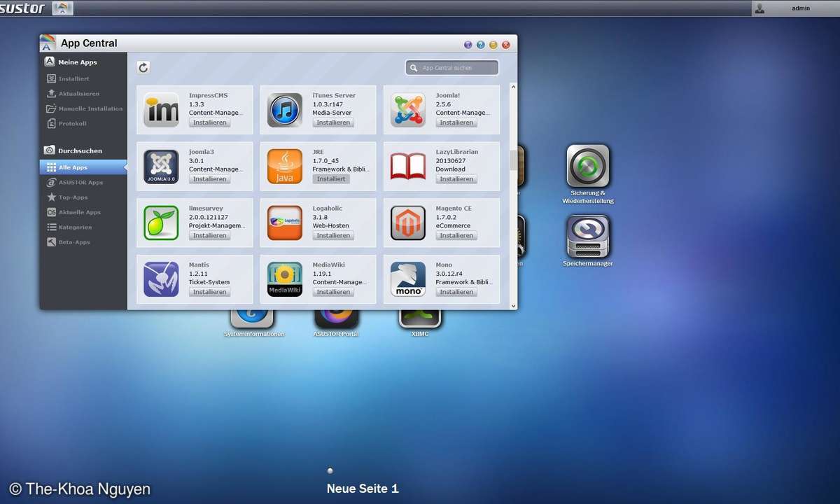Click the MediaWiki title text
This screenshot has width=840, height=504.
[x=328, y=265]
